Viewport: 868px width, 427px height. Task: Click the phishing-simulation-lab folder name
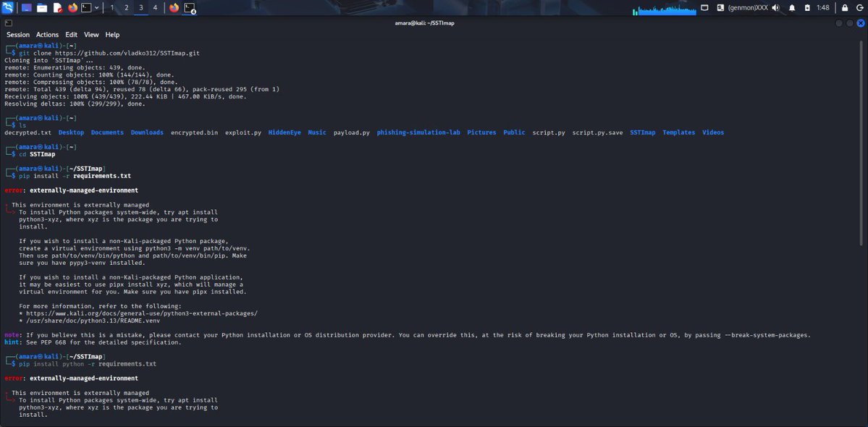pos(418,132)
